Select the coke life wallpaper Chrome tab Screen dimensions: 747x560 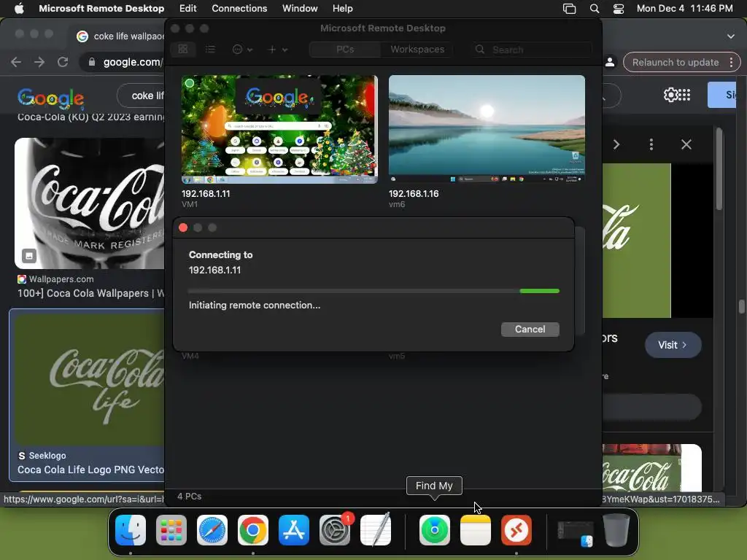[x=119, y=36]
